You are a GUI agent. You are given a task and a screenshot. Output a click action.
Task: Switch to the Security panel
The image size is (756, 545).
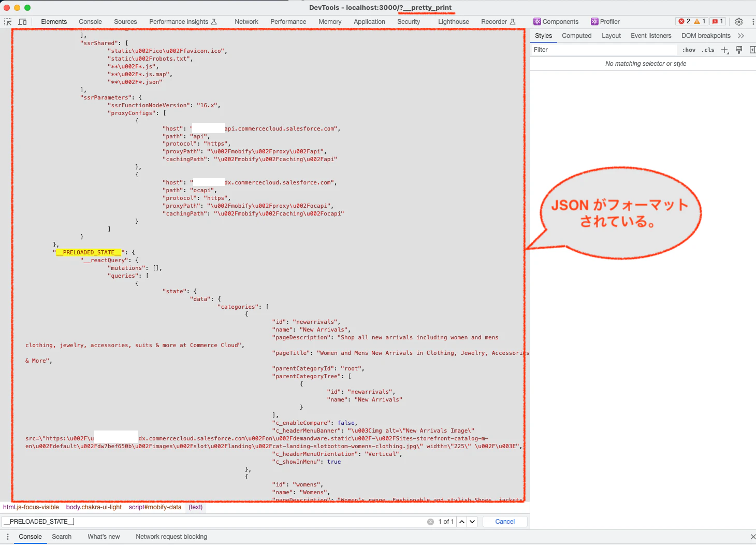pyautogui.click(x=409, y=22)
